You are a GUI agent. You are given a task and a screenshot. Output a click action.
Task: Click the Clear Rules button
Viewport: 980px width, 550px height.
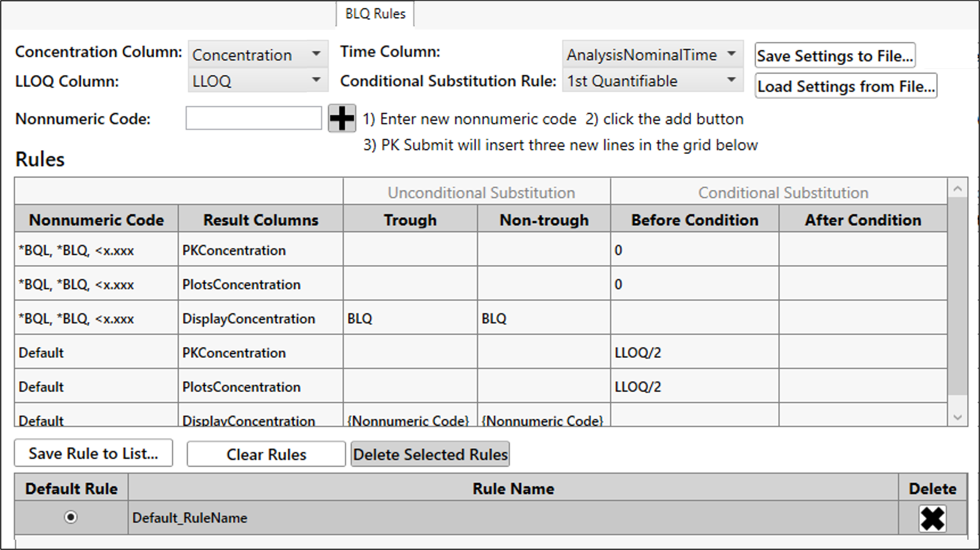click(266, 454)
